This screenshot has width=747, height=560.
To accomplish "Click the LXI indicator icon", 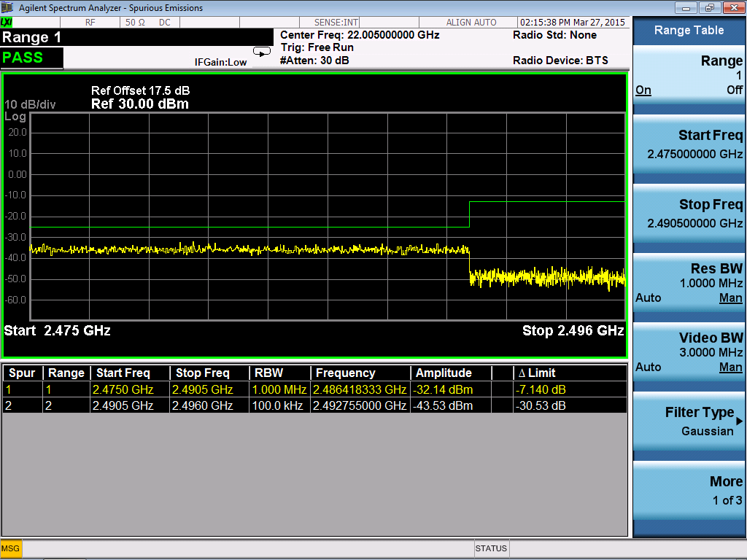I will click(x=7, y=22).
